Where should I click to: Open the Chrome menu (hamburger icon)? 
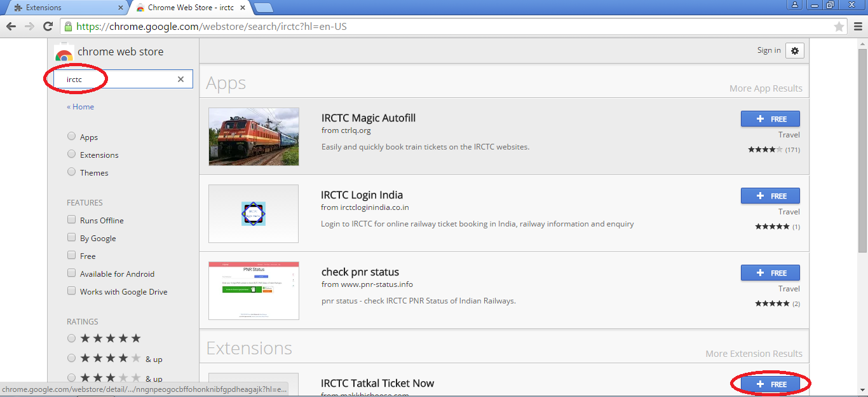[x=857, y=27]
